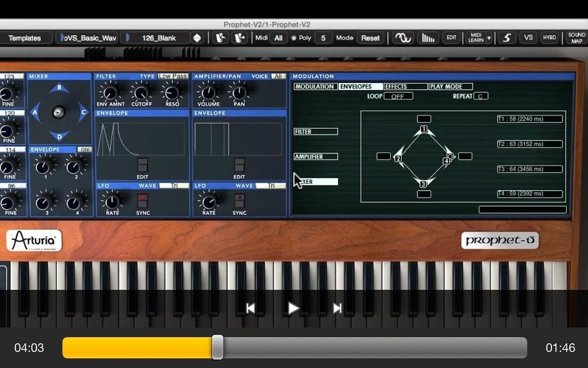Click the mixer joystick center handle
This screenshot has height=368, width=588.
pos(59,112)
